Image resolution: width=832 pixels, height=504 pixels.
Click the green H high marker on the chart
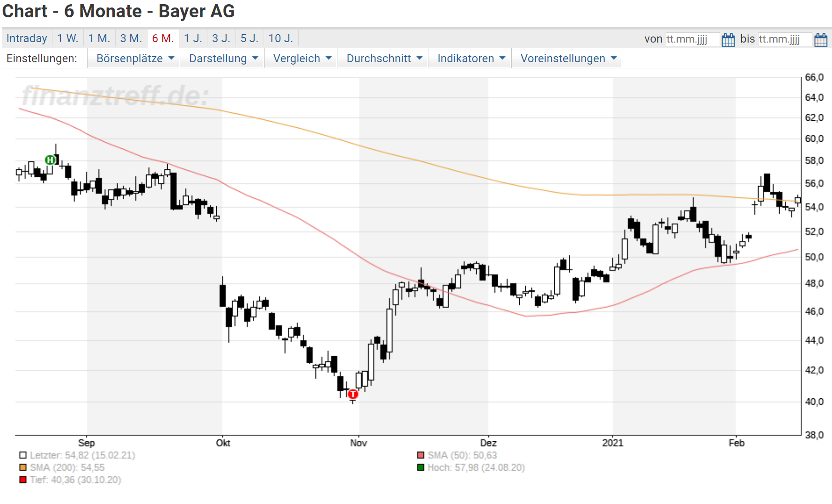pyautogui.click(x=50, y=160)
